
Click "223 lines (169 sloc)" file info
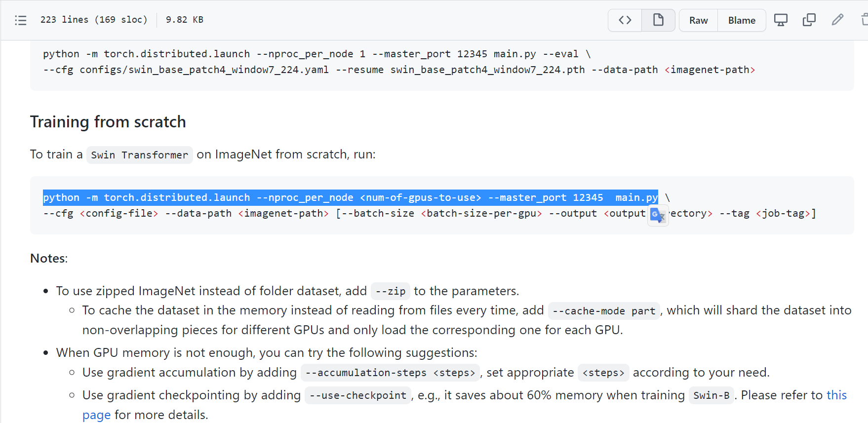[x=94, y=20]
